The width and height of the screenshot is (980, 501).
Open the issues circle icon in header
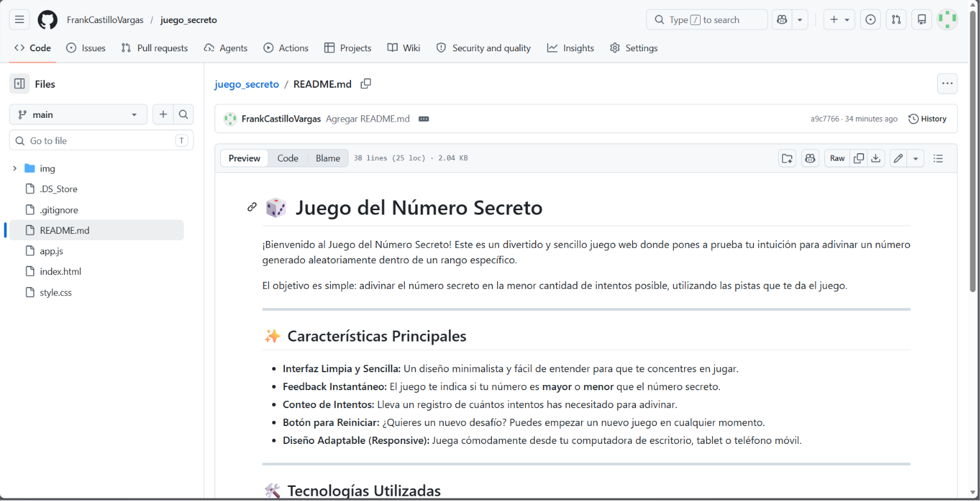pos(870,20)
